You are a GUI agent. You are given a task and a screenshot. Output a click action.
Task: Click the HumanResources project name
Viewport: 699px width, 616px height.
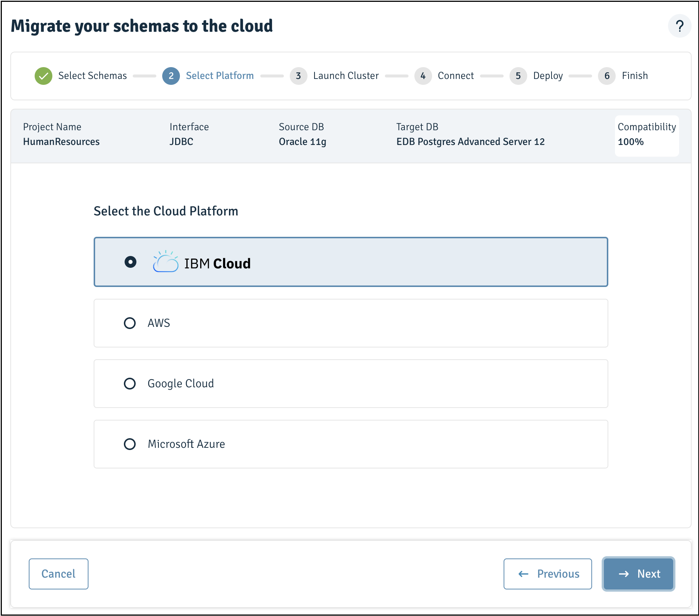point(61,142)
